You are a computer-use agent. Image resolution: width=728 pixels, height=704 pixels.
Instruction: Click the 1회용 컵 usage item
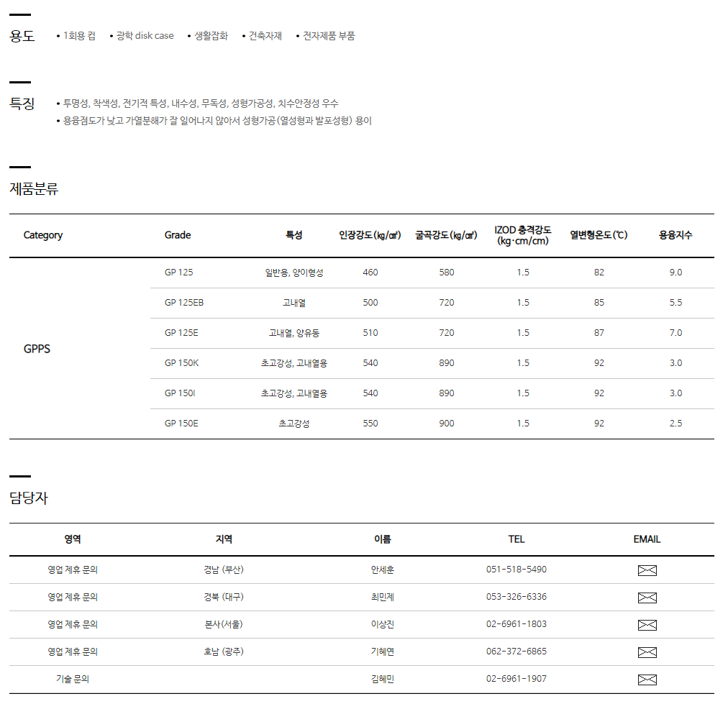pos(79,36)
